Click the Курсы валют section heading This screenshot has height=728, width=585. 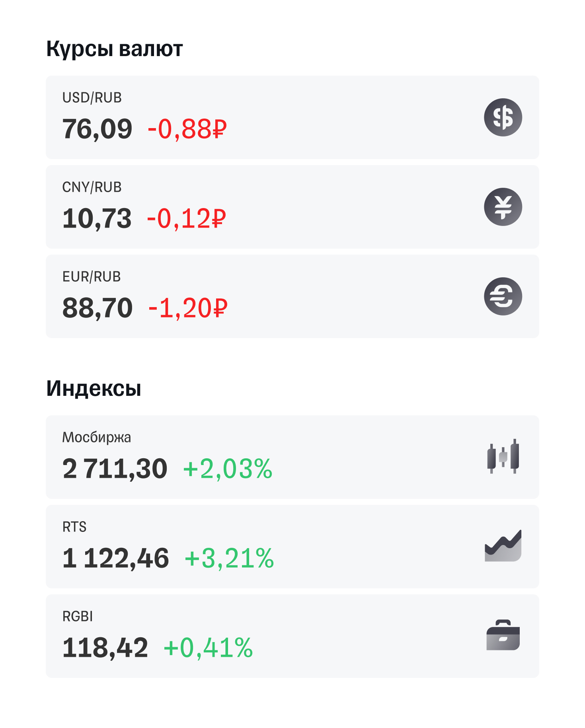pos(115,49)
